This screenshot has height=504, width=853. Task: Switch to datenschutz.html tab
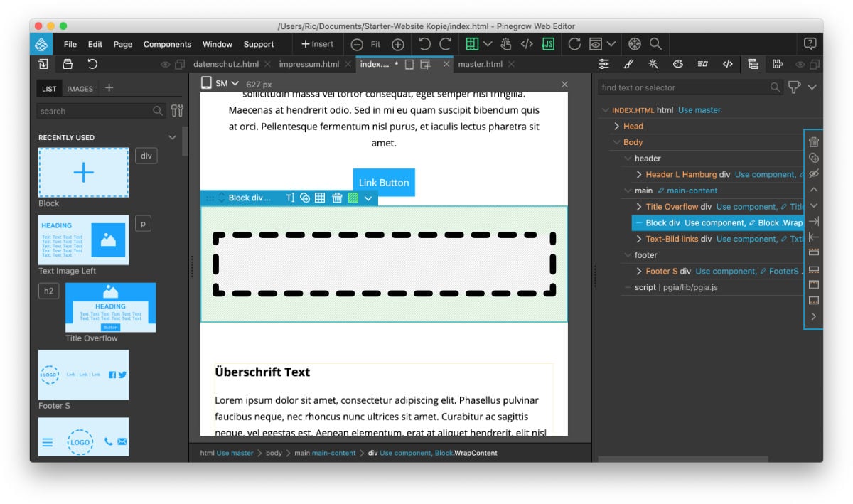(226, 64)
